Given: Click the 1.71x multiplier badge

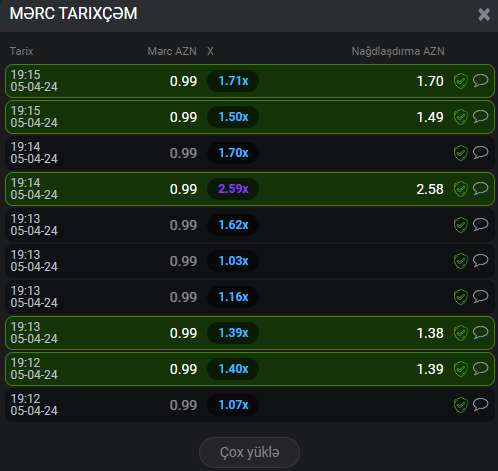Looking at the screenshot, I should click(233, 81).
